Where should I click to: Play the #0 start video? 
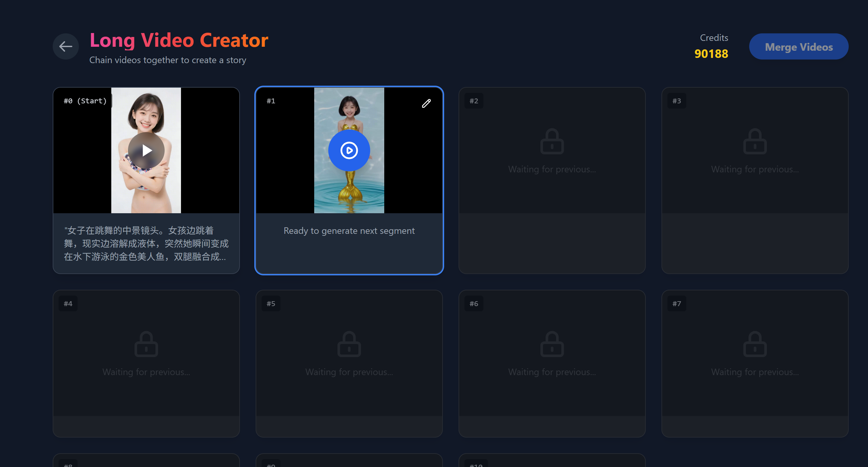point(146,150)
